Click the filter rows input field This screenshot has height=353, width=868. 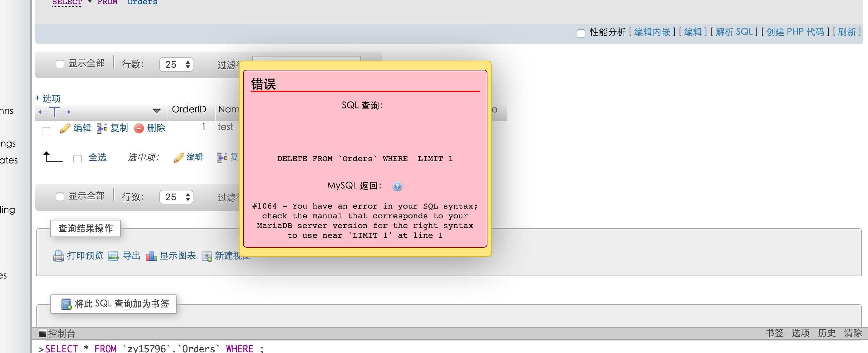click(306, 59)
